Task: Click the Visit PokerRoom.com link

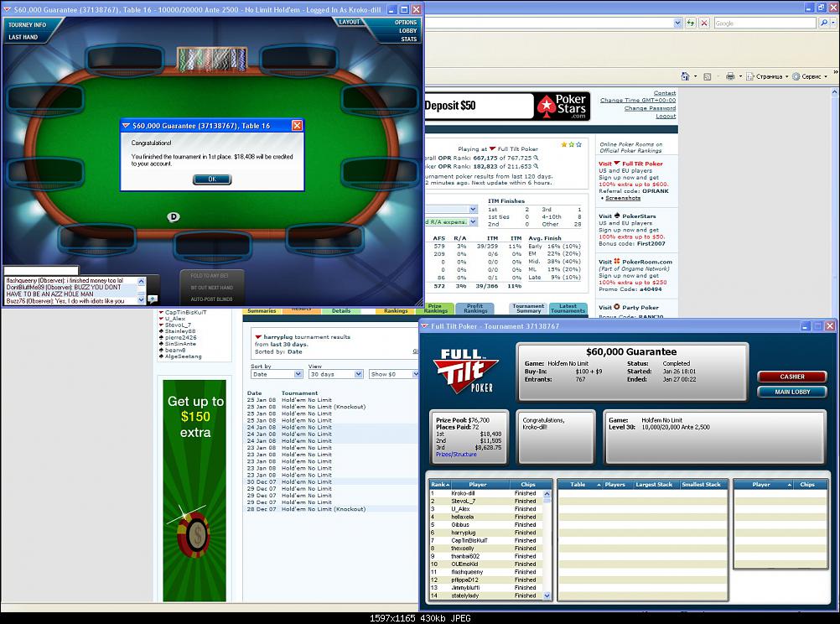Action: pos(635,262)
